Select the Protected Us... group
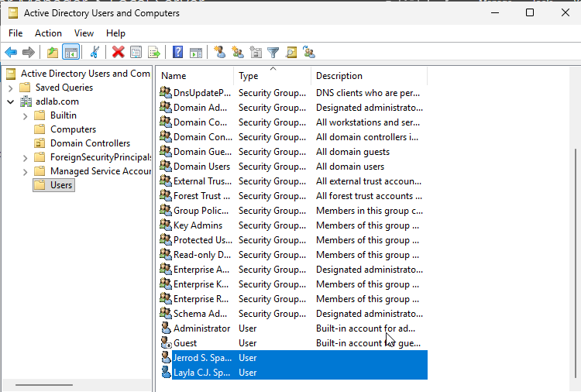 (x=293, y=240)
